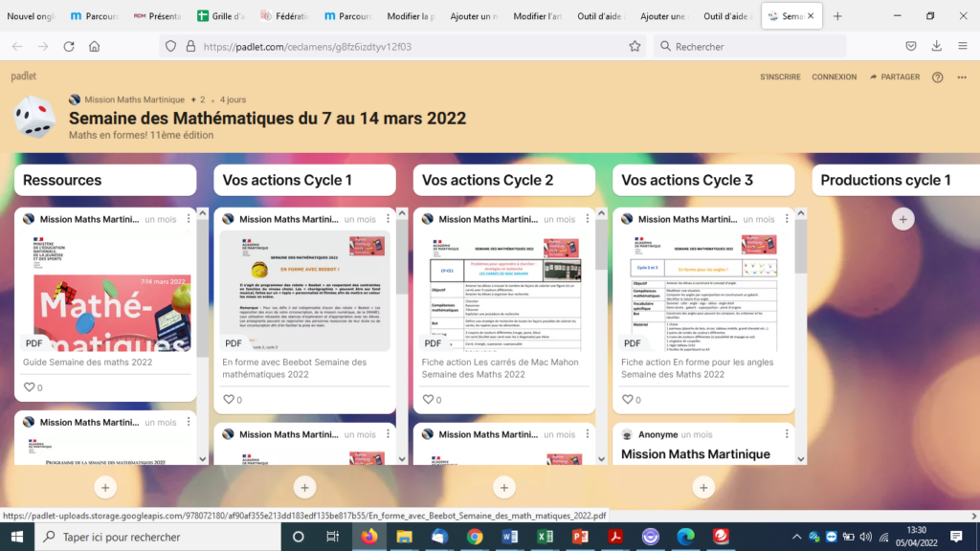Like the Fiche action En forme pour les angles post
980x551 pixels.
click(x=627, y=400)
